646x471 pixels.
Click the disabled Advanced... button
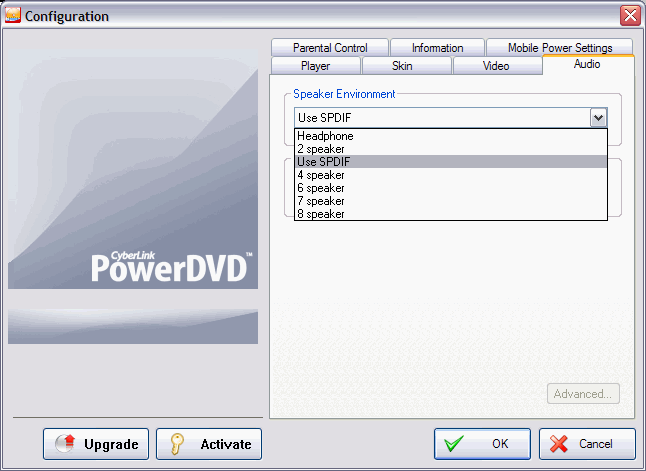[x=583, y=394]
